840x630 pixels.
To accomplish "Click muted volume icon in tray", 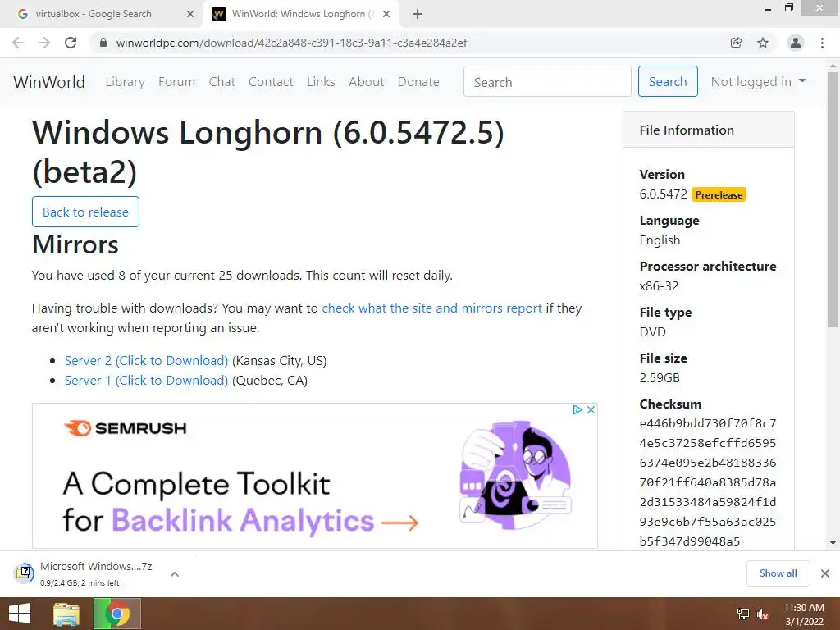I will click(x=763, y=614).
